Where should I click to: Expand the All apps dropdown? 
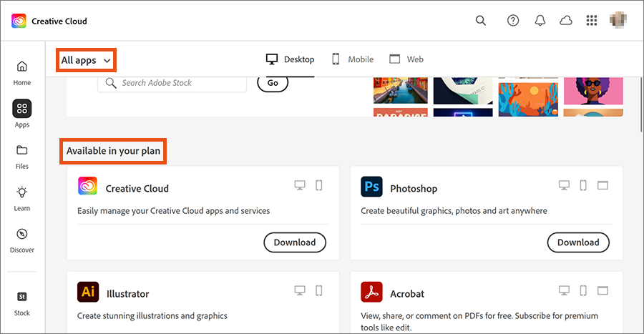[x=86, y=60]
